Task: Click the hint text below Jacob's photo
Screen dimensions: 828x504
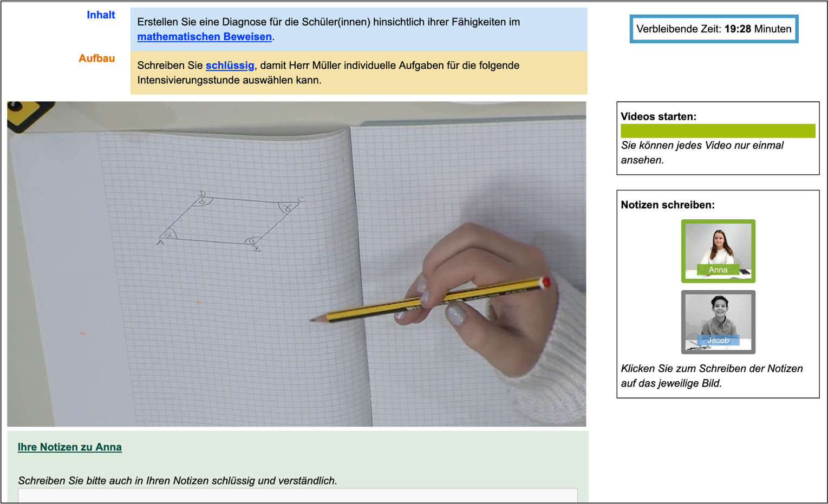Action: (712, 376)
